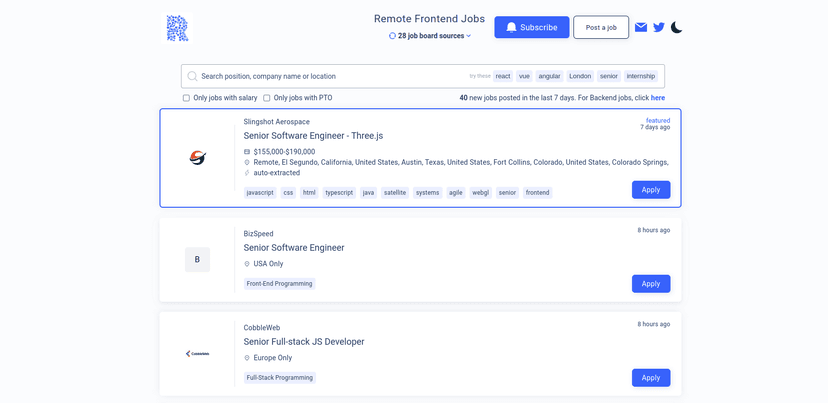Try the vue search suggestion
This screenshot has width=828, height=403.
pyautogui.click(x=524, y=76)
